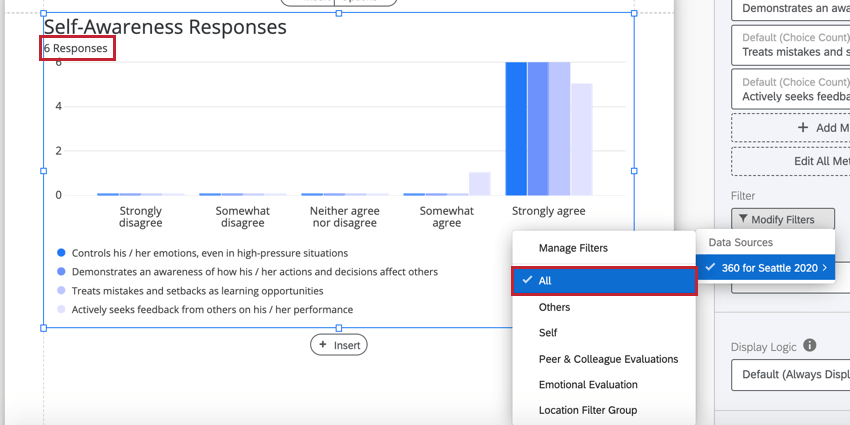This screenshot has height=425, width=850.
Task: Choose the Self filter
Action: point(548,332)
